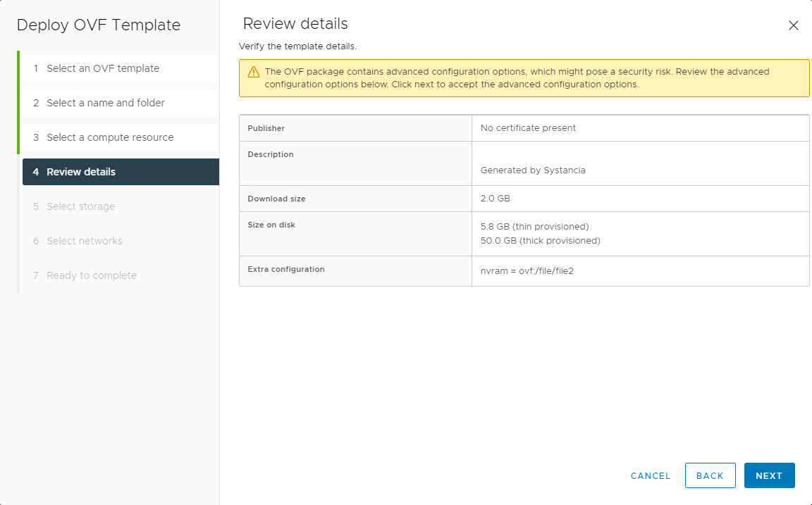Cancel the OVF deployment wizard
The image size is (812, 505).
pos(651,475)
